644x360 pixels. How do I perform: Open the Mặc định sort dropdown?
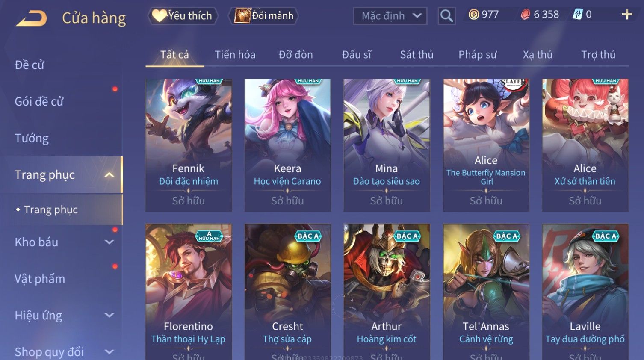(x=390, y=16)
